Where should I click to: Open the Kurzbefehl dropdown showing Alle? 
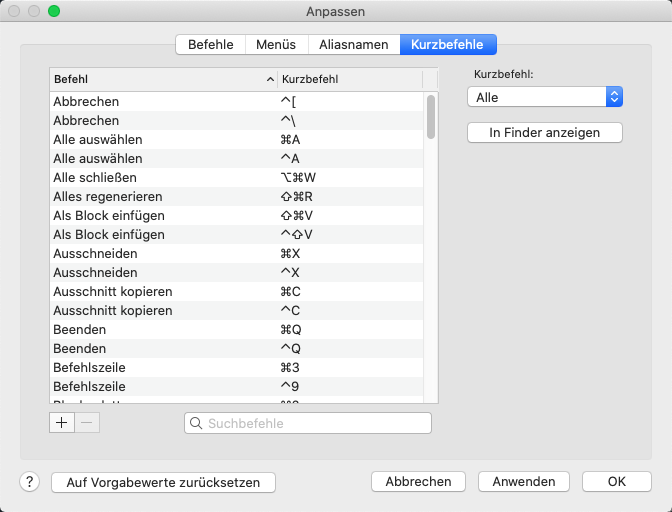click(x=545, y=97)
